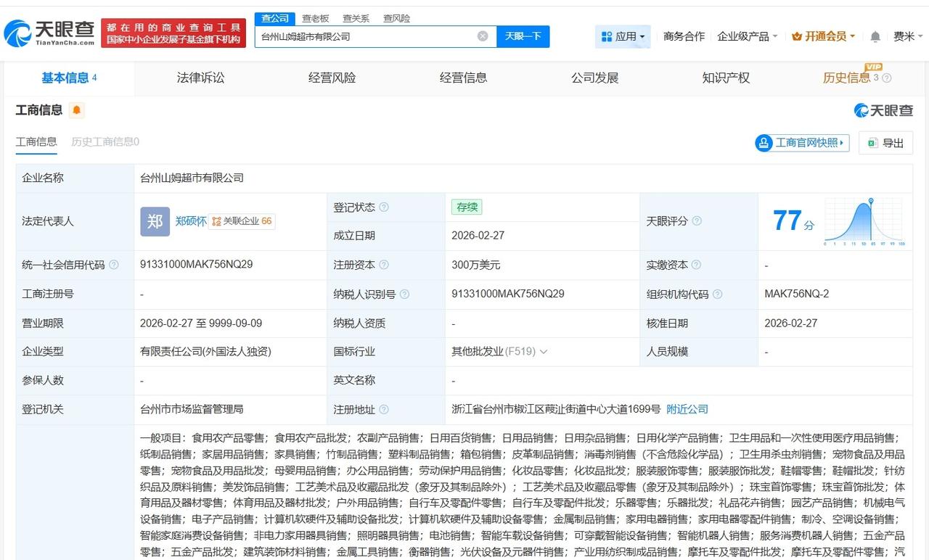This screenshot has width=929, height=560.
Task: Click inside the company search input field
Action: click(363, 36)
